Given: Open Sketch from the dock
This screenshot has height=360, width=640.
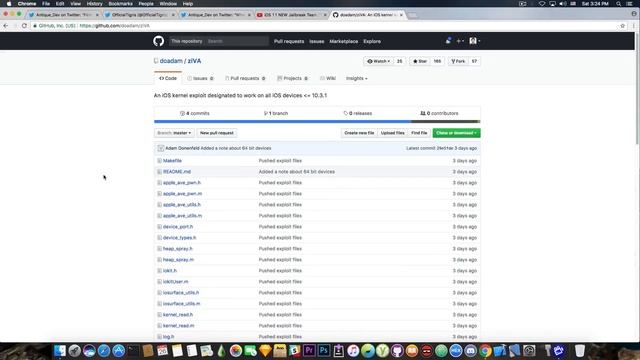Looking at the screenshot, I should click(x=265, y=351).
